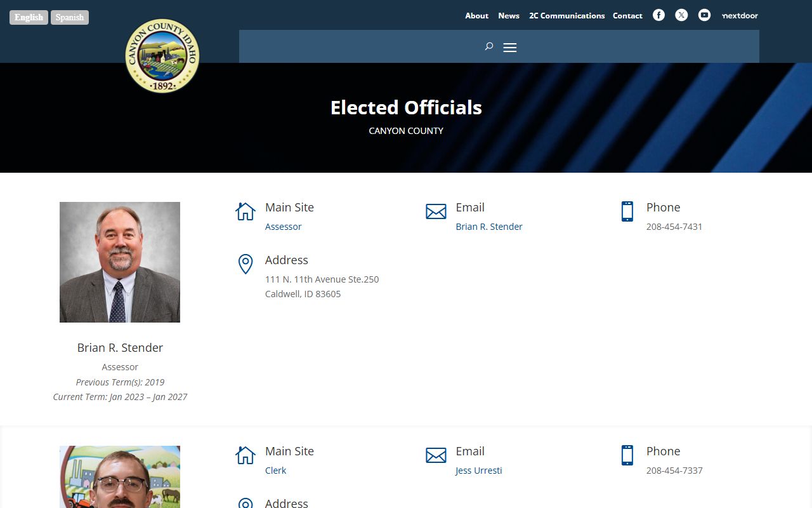Click the search magnifier icon
The width and height of the screenshot is (812, 508).
click(488, 46)
